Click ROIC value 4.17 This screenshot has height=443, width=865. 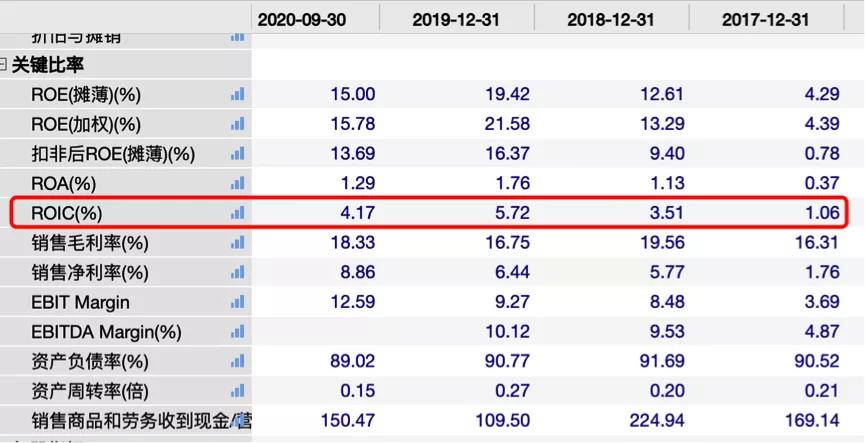[x=358, y=212]
